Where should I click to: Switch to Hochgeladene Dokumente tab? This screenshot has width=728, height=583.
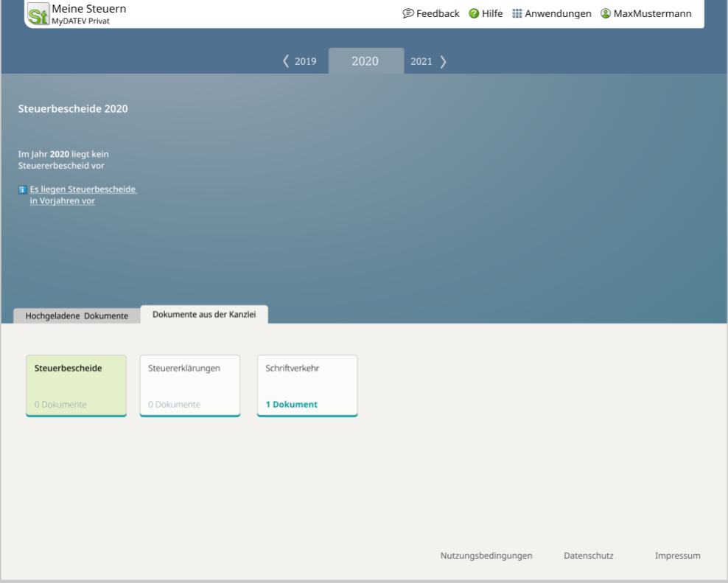(77, 316)
